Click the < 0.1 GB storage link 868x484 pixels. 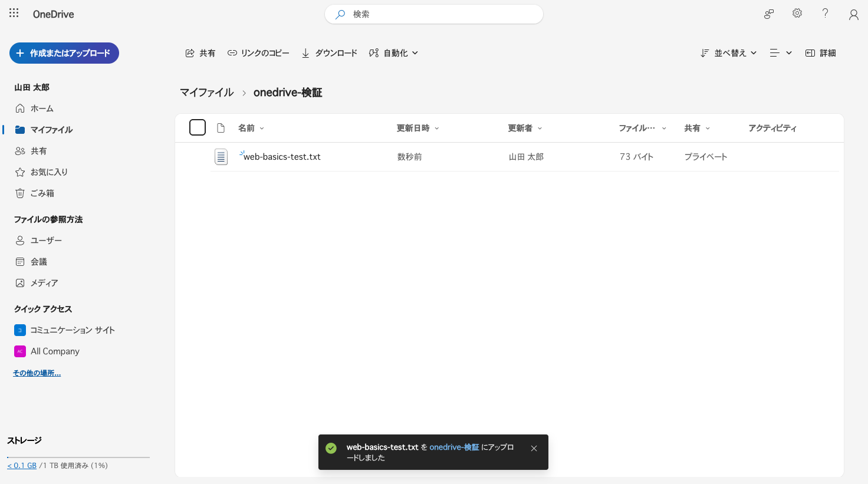[x=22, y=466]
